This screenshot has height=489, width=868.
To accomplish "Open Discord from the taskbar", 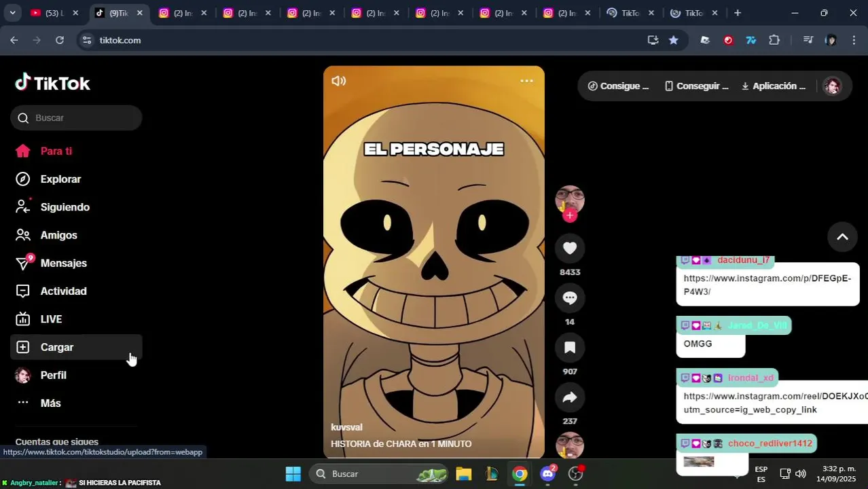I will click(x=547, y=474).
